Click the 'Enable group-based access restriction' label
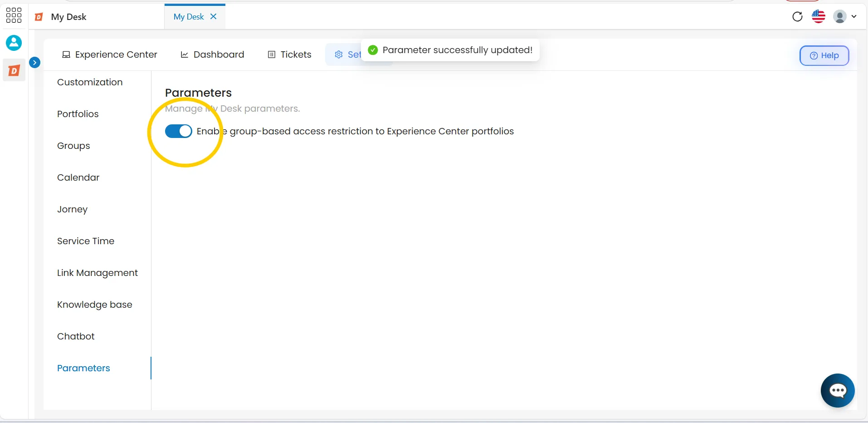 [355, 131]
